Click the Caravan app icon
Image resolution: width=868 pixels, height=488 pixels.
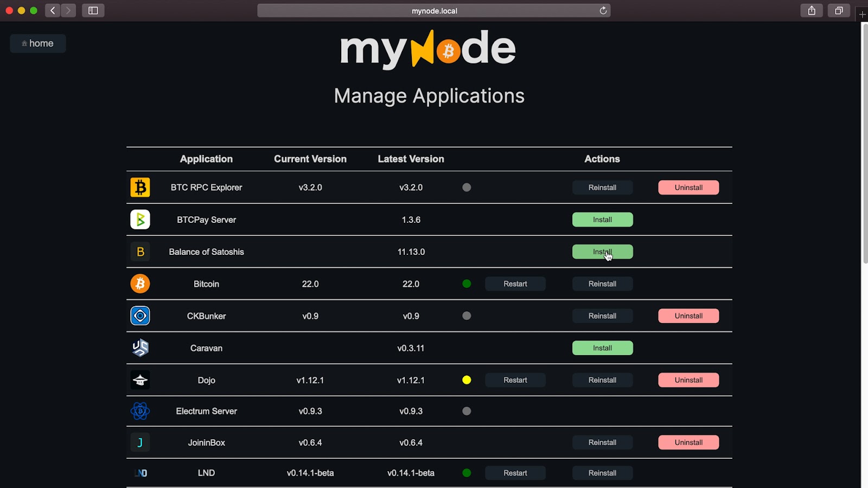[140, 348]
